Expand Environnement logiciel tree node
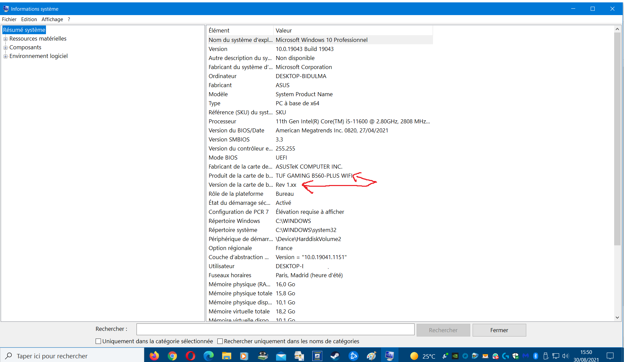Image resolution: width=644 pixels, height=362 pixels. (6, 56)
